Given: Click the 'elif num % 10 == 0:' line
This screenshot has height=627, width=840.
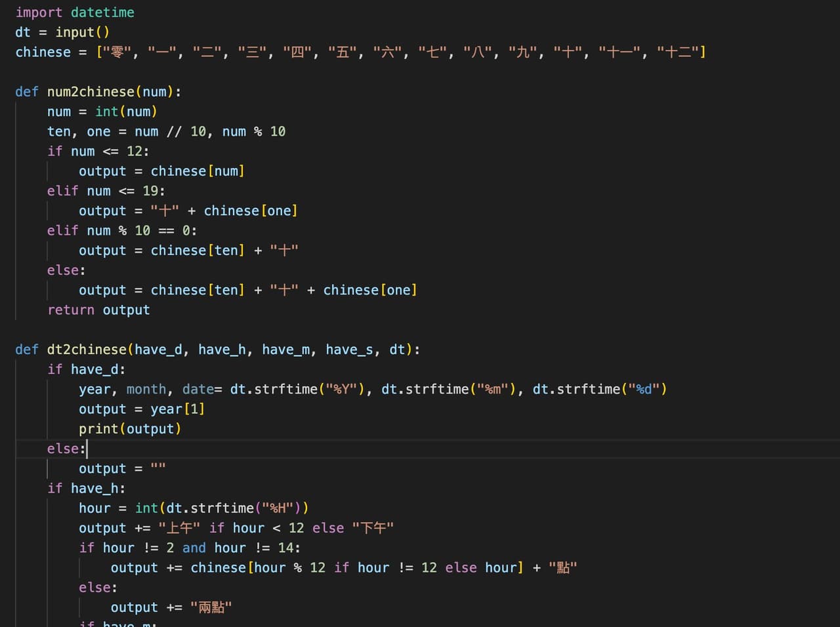Looking at the screenshot, I should point(121,231).
